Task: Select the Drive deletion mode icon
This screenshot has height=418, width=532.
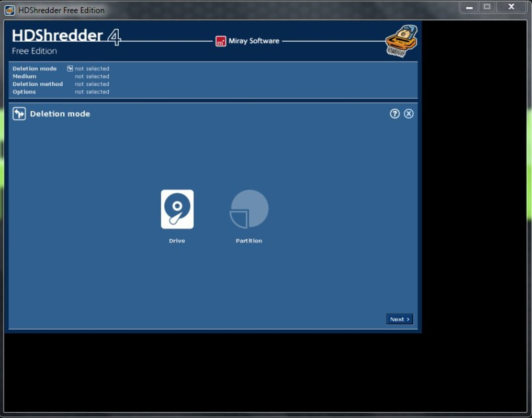Action: click(x=177, y=209)
